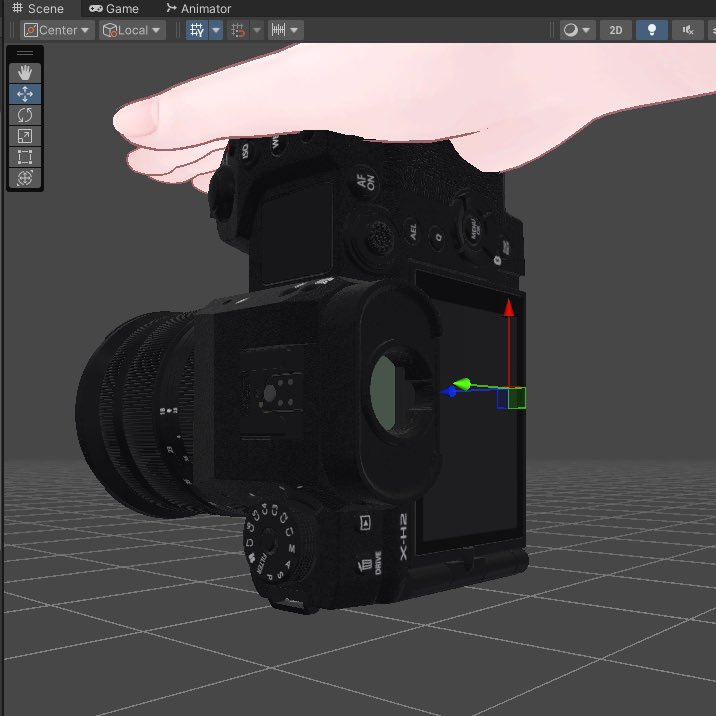This screenshot has width=716, height=716.
Task: Select the combined Transform tool
Action: point(25,178)
